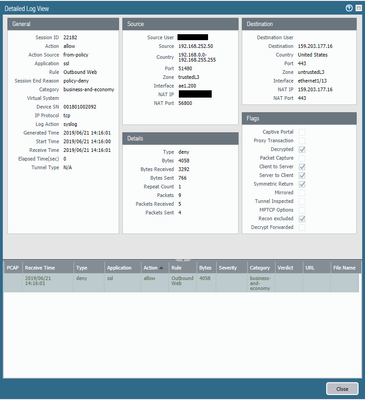Click the Close button

coord(342,389)
